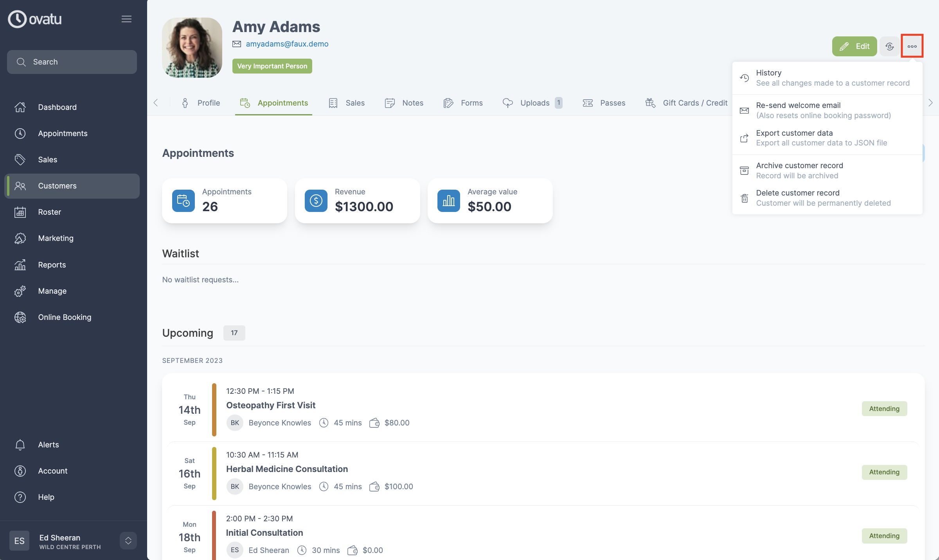Click the Online Booking globe icon
Image resolution: width=939 pixels, height=560 pixels.
[20, 317]
